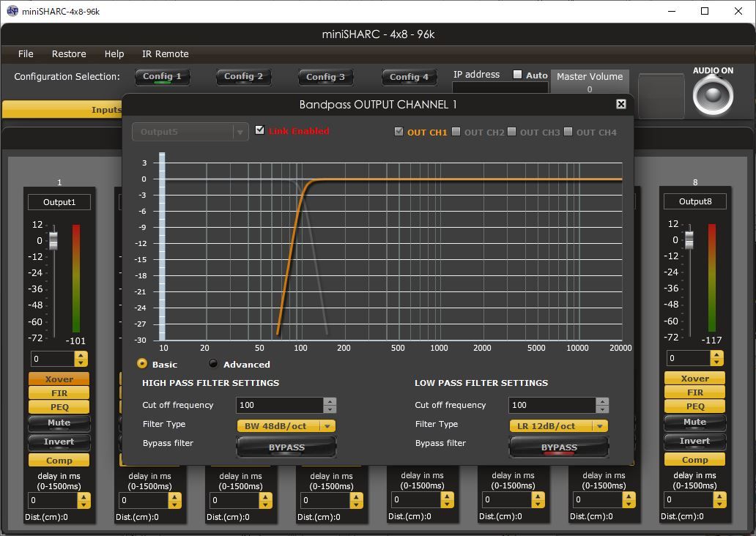Viewport: 756px width, 536px height.
Task: Increase Output1 gain value with up arrow
Action: point(81,355)
